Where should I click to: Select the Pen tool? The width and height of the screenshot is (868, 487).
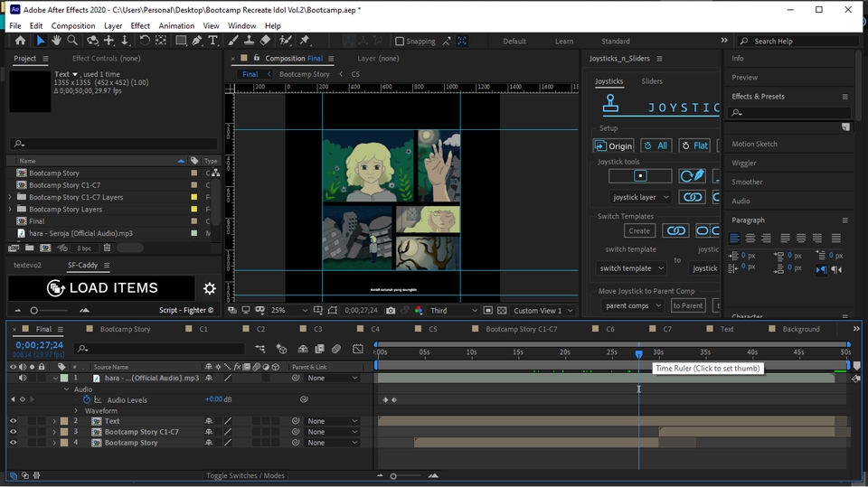coord(197,41)
